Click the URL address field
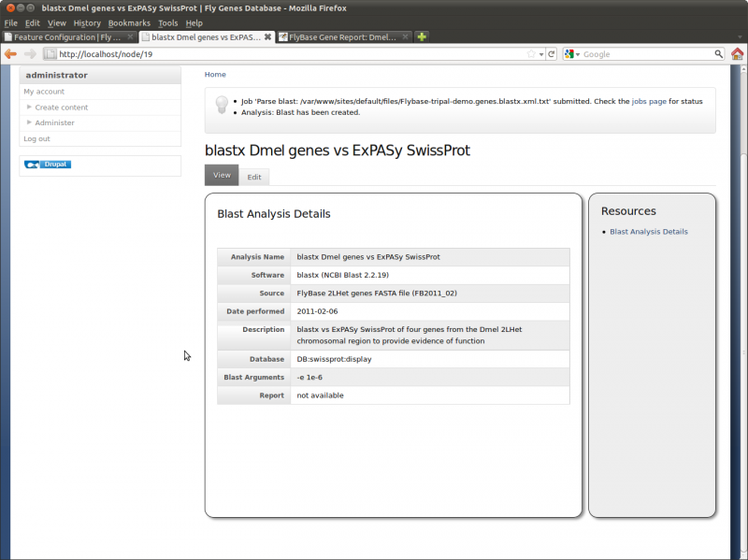 tap(291, 54)
